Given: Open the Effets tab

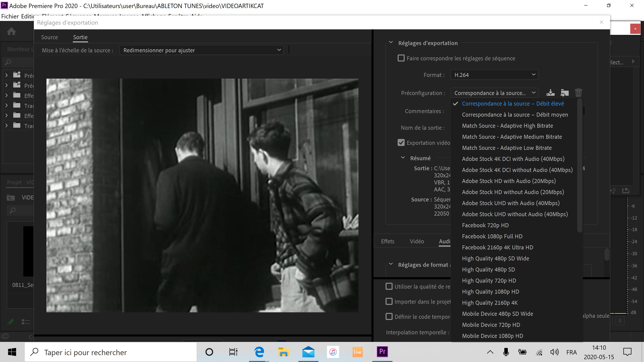Looking at the screenshot, I should coord(388,241).
